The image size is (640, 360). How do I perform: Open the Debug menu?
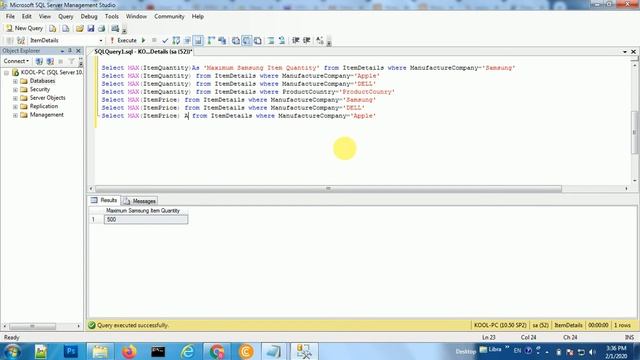pos(89,17)
